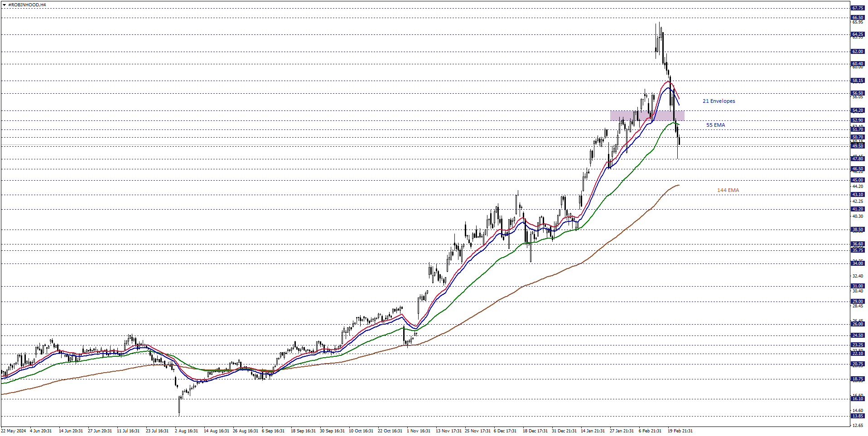Click the '25 Nov 17:31' time axis label
Screen dimensions: 868x436
coord(477,431)
